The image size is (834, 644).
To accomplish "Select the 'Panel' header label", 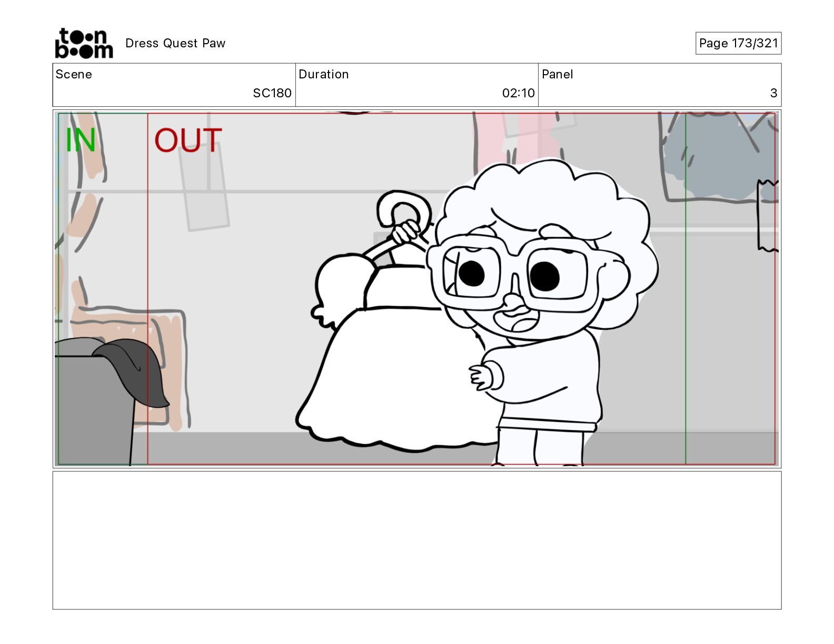I will pos(557,74).
